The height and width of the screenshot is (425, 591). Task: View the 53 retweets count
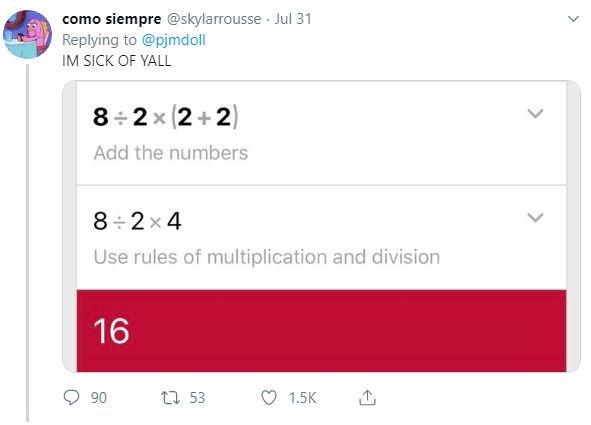tap(197, 398)
